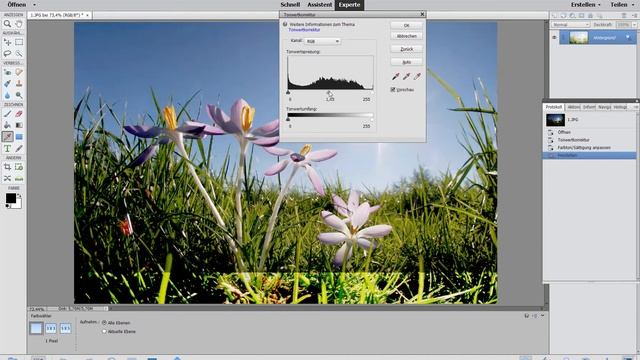The height and width of the screenshot is (360, 640).
Task: Click the help icon in Tonwertkorrektur dialog
Action: tap(285, 24)
